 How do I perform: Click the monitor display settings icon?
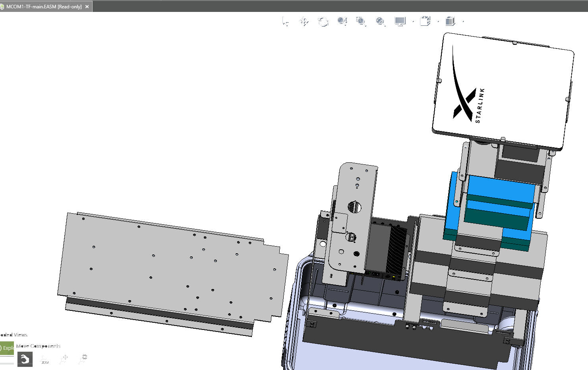(400, 21)
